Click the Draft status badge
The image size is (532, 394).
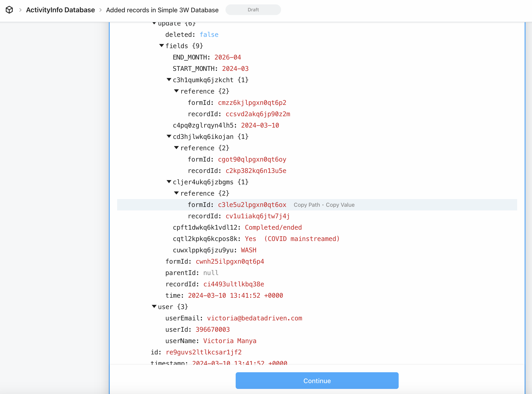(253, 10)
